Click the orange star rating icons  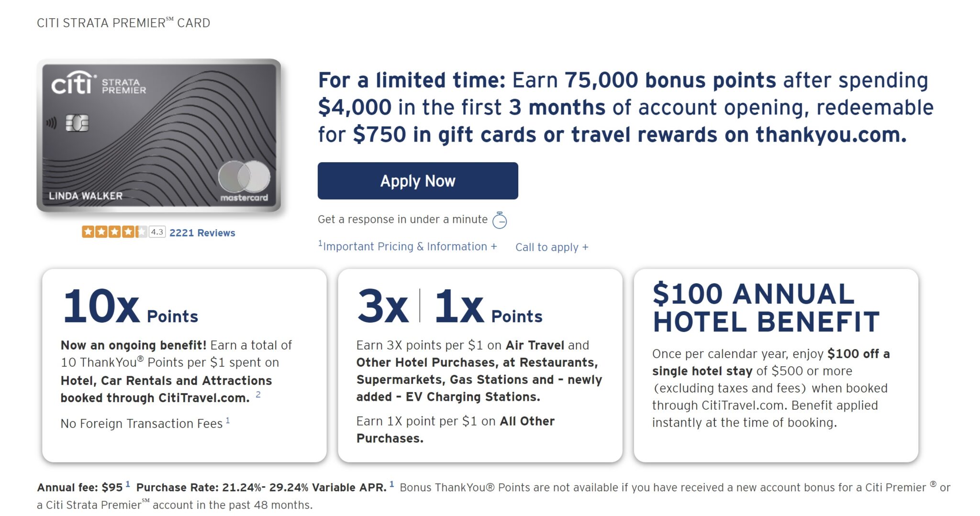click(114, 232)
